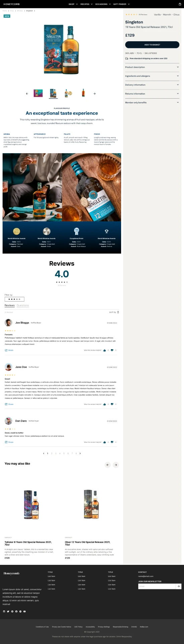The height and width of the screenshot is (644, 184).
Task: Click the Talisker bottle product image
Action: point(32,504)
